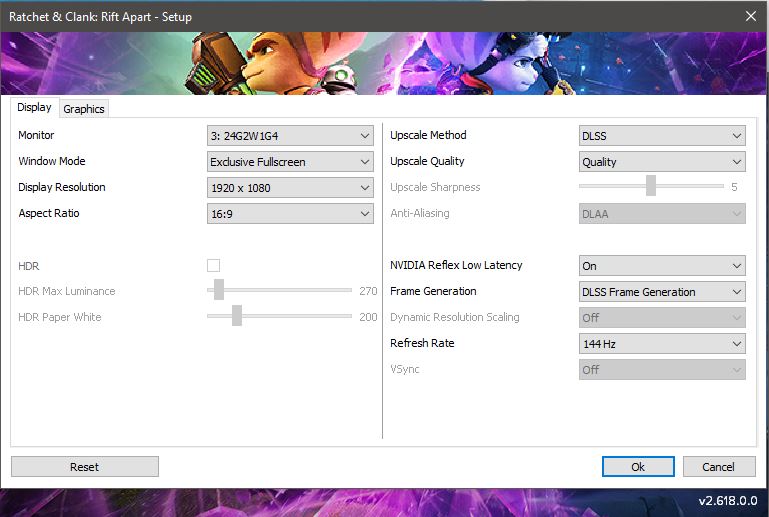Click the Display Resolution label

62,187
